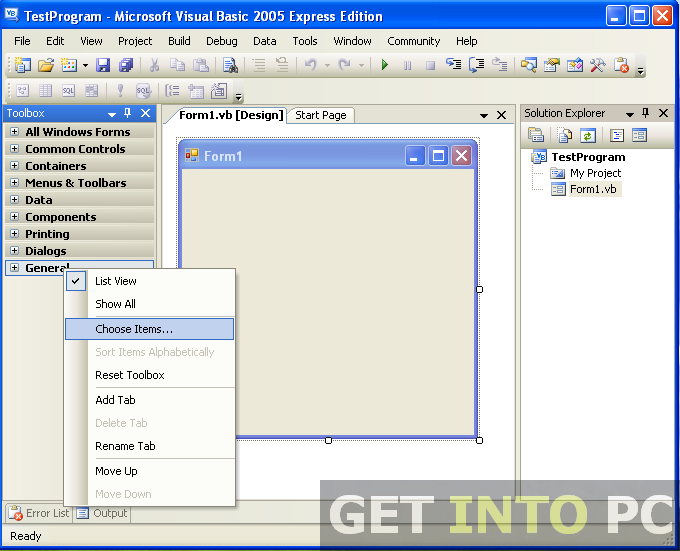
Task: Click the View Code icon in Solution Explorer
Action: click(616, 135)
